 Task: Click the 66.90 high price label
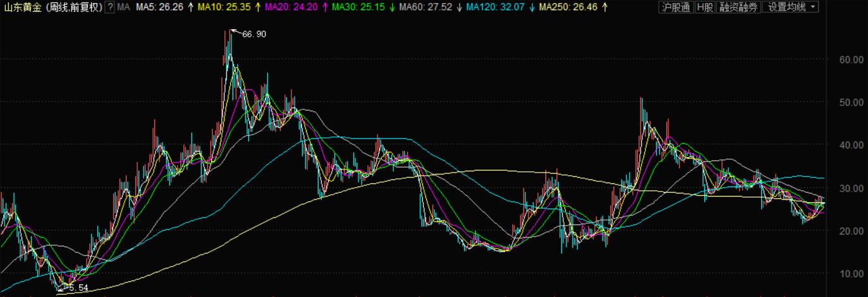pyautogui.click(x=254, y=34)
